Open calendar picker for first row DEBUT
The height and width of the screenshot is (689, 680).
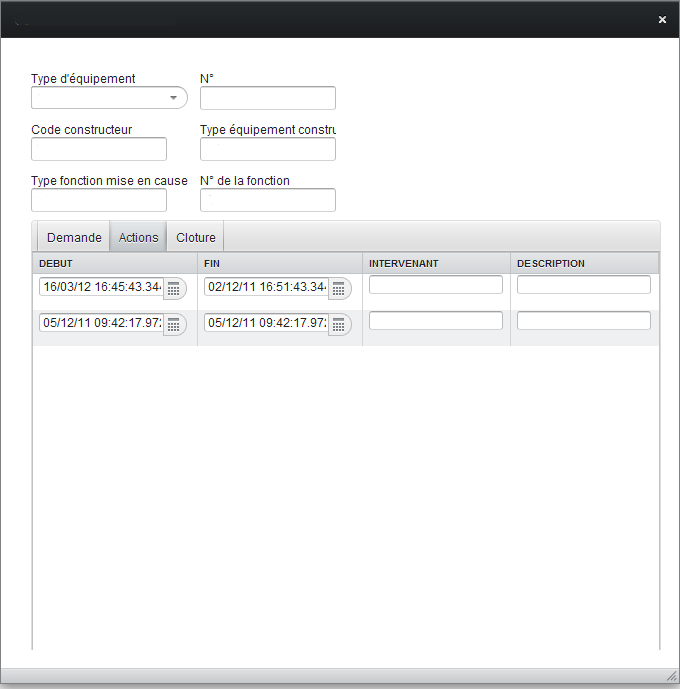coord(174,289)
